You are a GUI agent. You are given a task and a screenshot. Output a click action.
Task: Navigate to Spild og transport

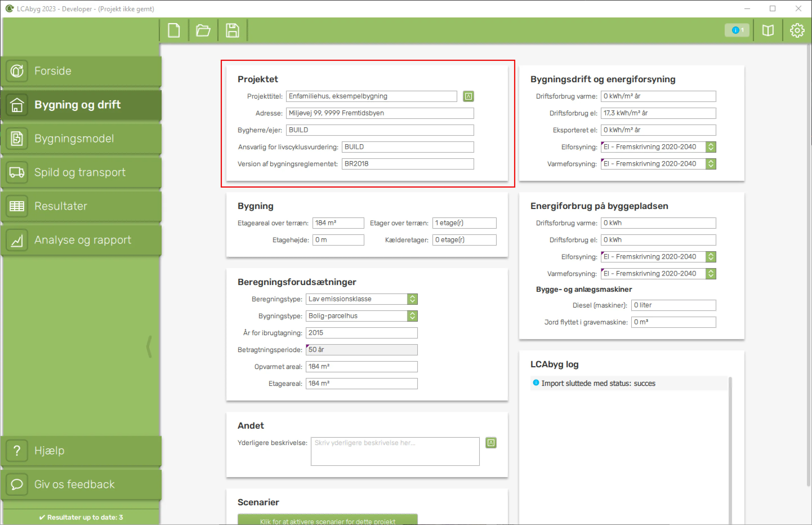click(81, 172)
